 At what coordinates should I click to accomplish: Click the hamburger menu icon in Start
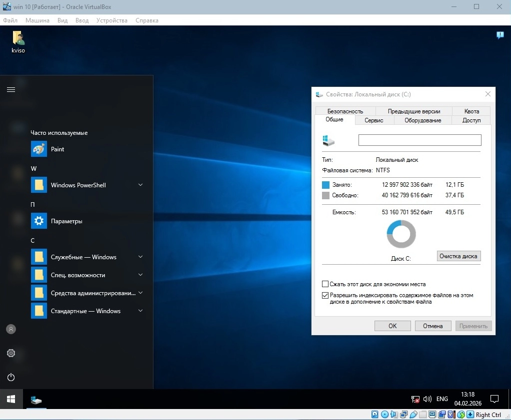11,89
